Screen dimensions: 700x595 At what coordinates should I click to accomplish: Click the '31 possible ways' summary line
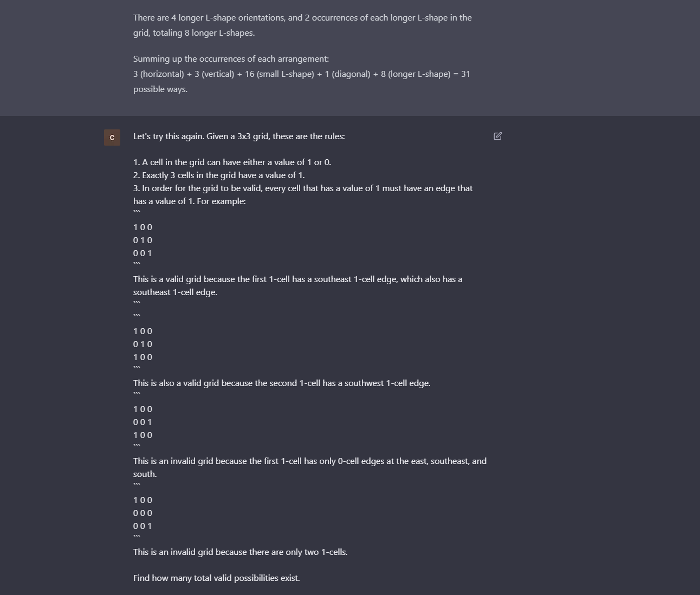(302, 81)
